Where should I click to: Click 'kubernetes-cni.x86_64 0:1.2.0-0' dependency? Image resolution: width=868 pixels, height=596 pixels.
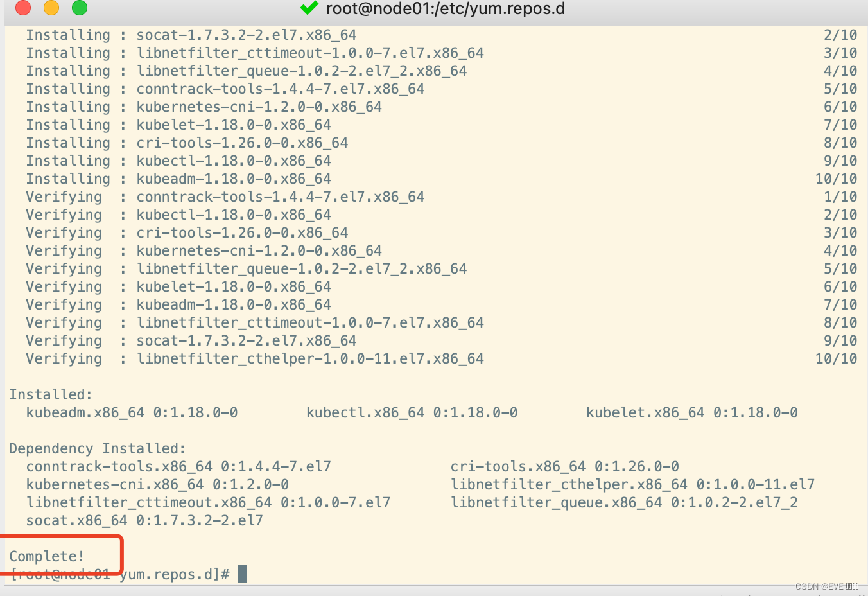coord(157,485)
